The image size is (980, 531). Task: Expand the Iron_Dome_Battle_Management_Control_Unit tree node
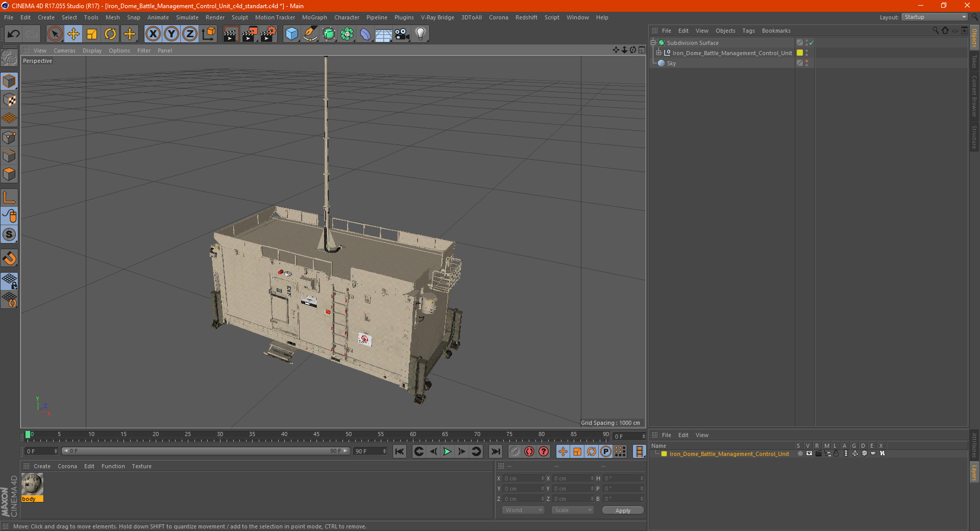(x=658, y=53)
